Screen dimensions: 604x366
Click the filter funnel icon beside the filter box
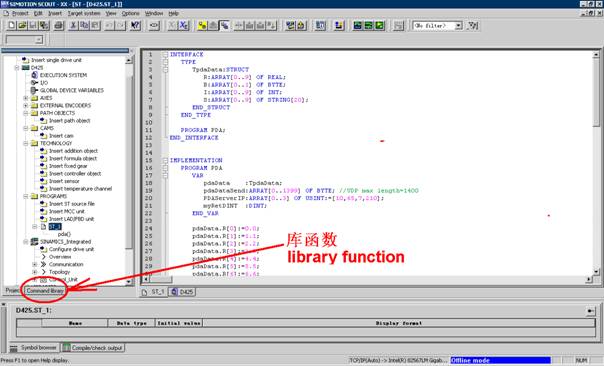(x=473, y=25)
